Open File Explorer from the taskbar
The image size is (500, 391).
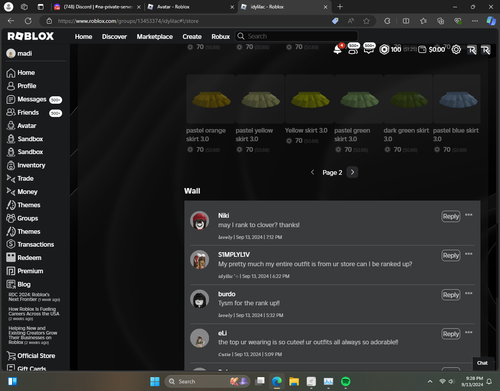point(294,381)
